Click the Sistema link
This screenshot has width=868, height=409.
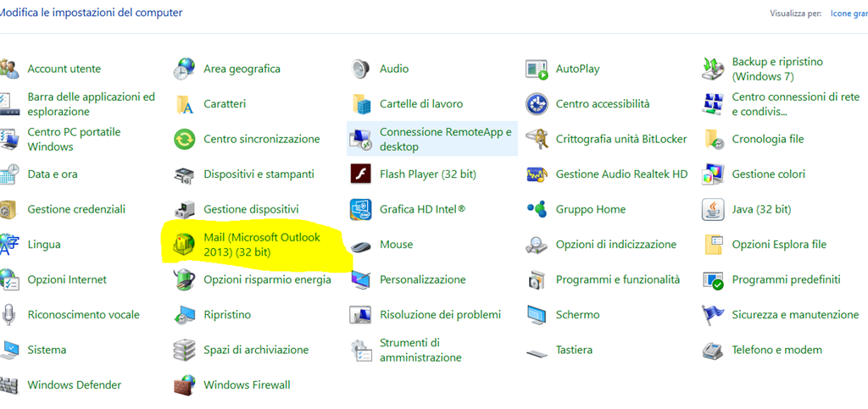click(x=47, y=350)
